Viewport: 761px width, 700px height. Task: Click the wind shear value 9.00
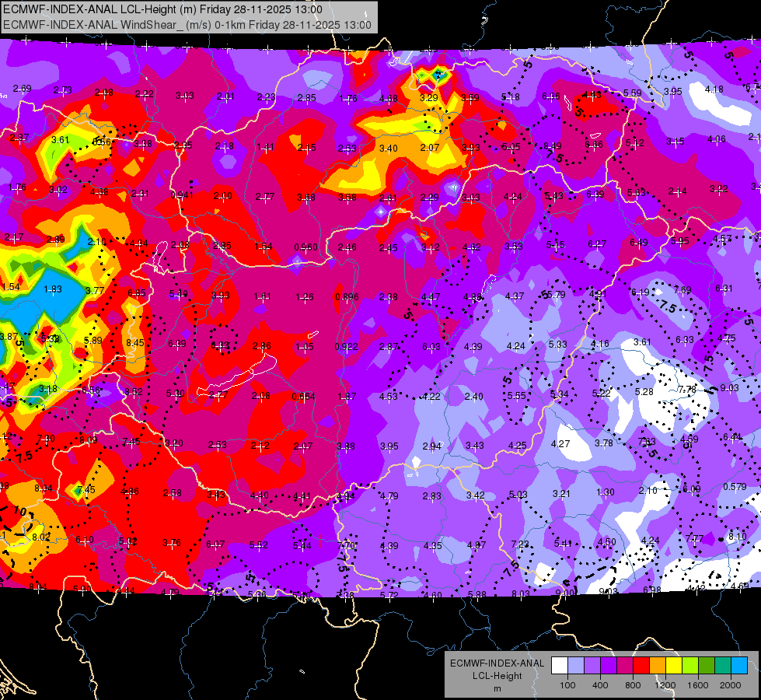pos(565,593)
